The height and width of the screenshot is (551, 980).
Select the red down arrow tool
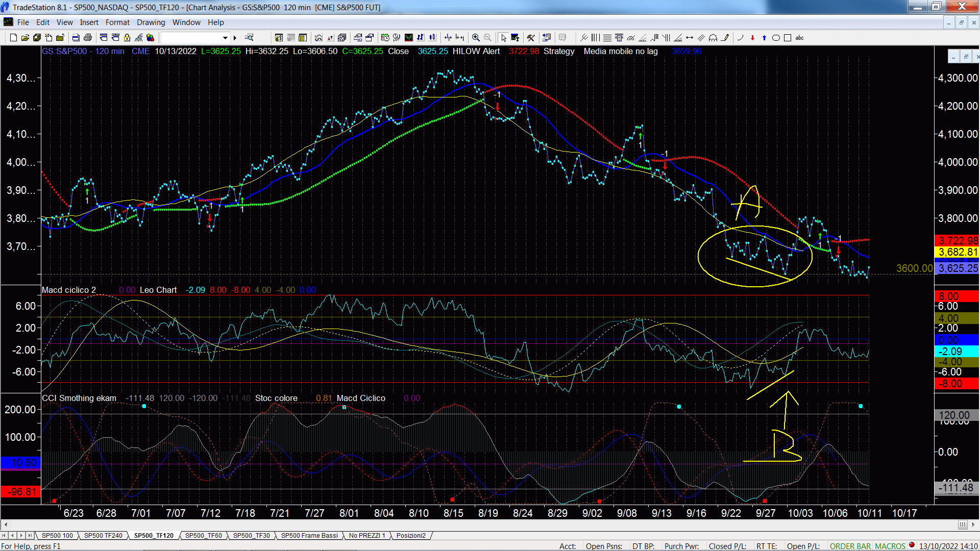tap(752, 38)
